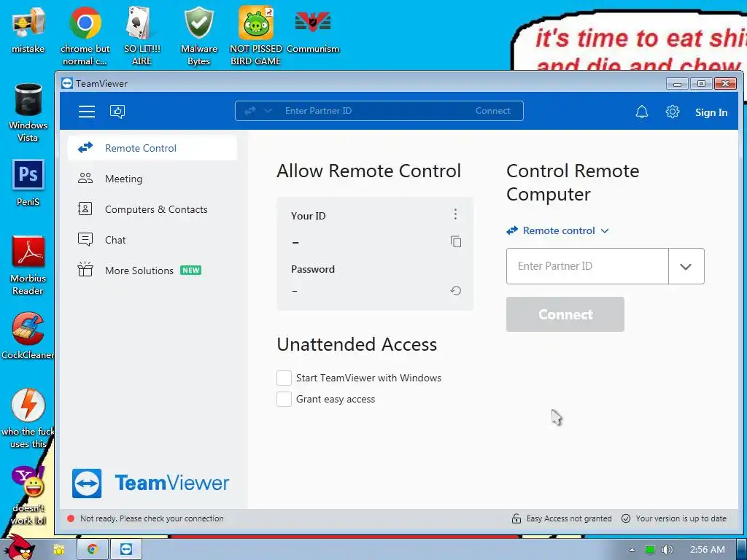The width and height of the screenshot is (747, 560).
Task: Click the show desktop strip
Action: [x=742, y=550]
